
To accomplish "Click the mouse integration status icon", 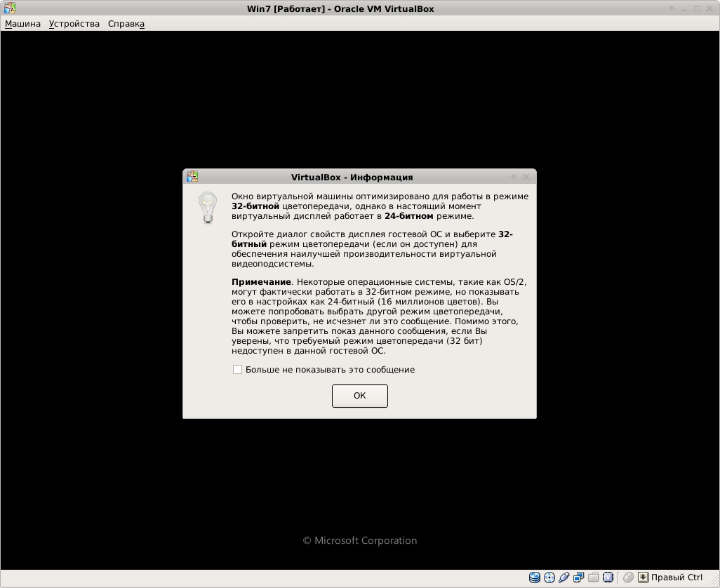I will pyautogui.click(x=628, y=577).
